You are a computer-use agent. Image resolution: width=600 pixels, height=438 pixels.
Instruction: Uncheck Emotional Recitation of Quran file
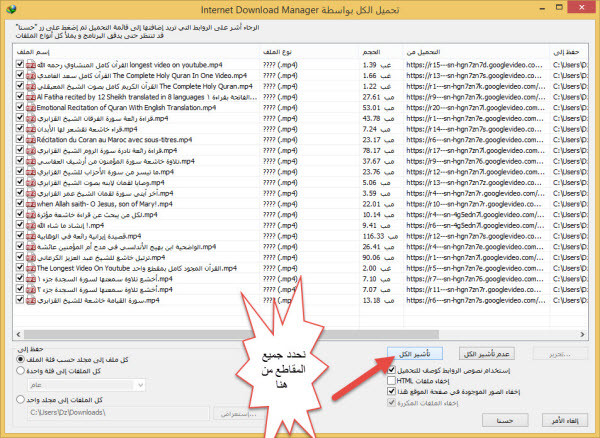tap(20, 107)
